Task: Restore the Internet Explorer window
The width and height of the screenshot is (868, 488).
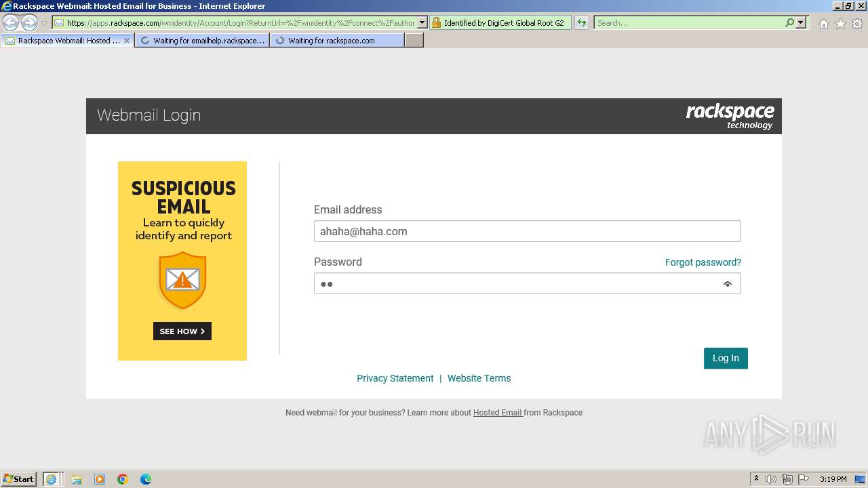Action: [x=848, y=6]
